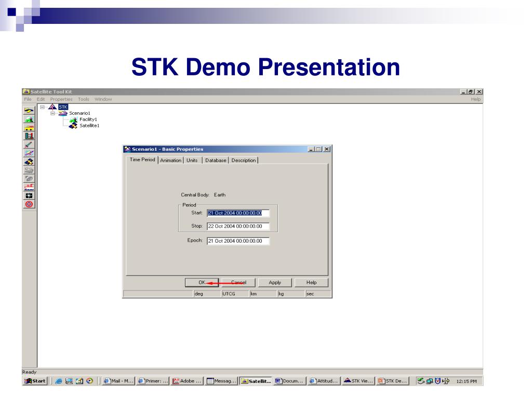Select the Launch Vehicle tower tool icon

pyautogui.click(x=29, y=136)
